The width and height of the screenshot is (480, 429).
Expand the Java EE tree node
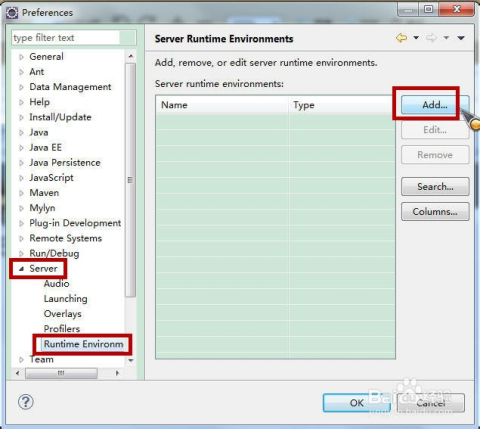[21, 148]
